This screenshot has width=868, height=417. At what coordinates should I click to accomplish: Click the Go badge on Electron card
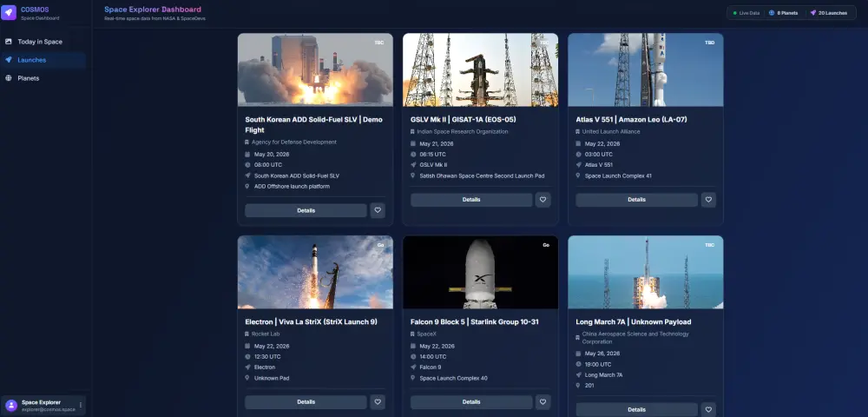[x=380, y=245]
